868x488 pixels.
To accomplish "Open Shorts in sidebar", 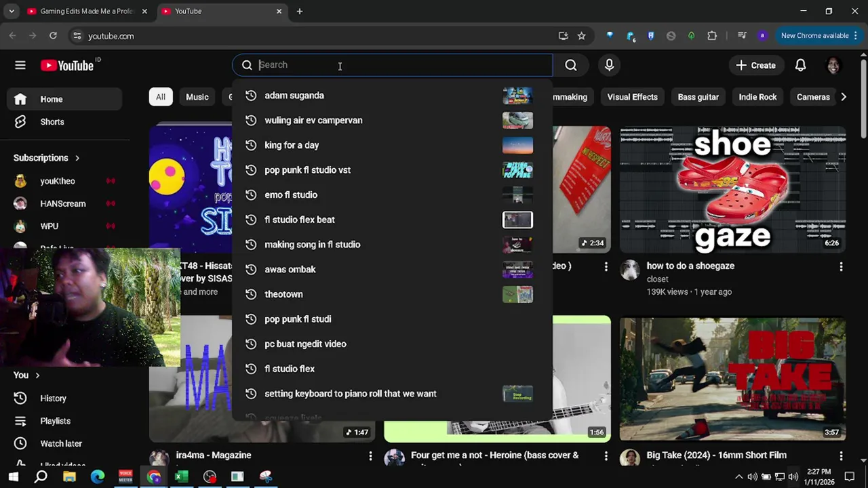I will [65, 122].
